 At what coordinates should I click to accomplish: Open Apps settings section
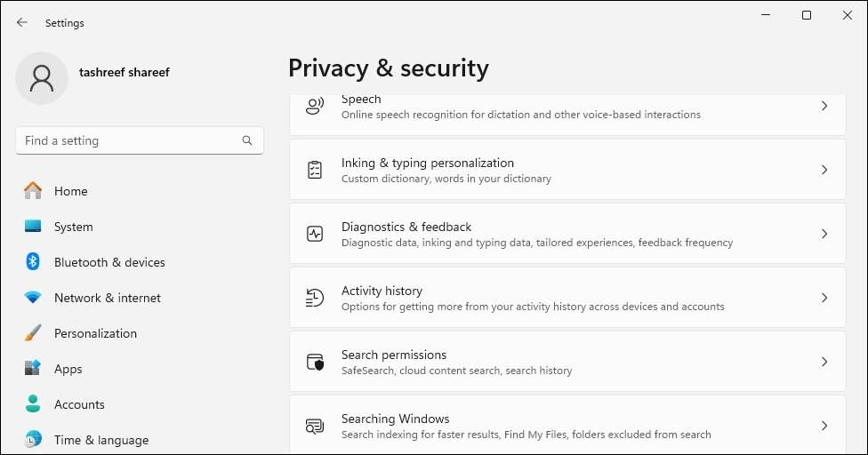click(x=68, y=369)
